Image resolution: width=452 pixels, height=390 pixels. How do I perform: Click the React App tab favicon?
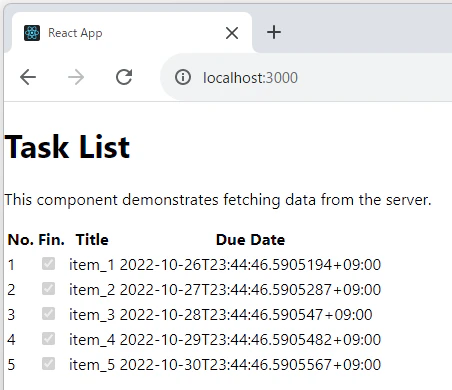[32, 33]
